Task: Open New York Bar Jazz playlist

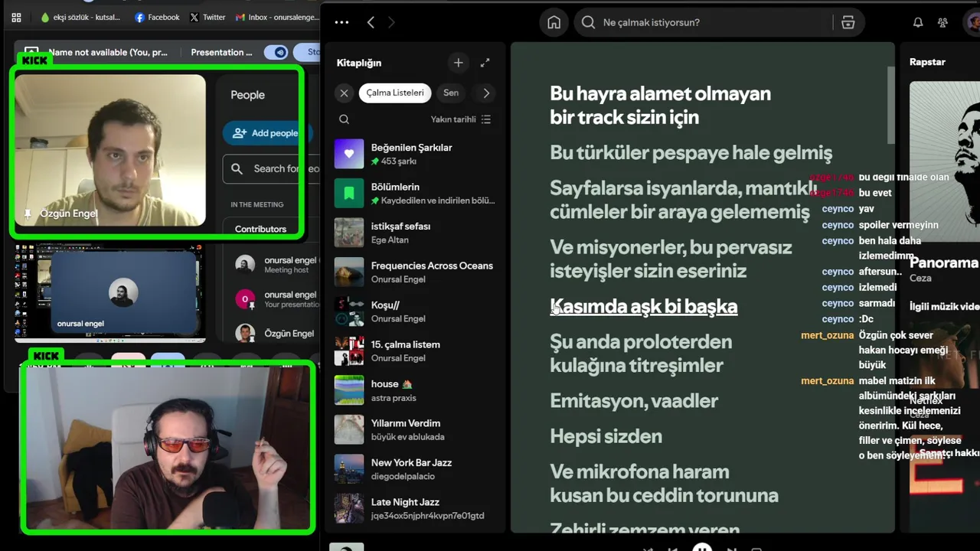Action: (x=416, y=469)
